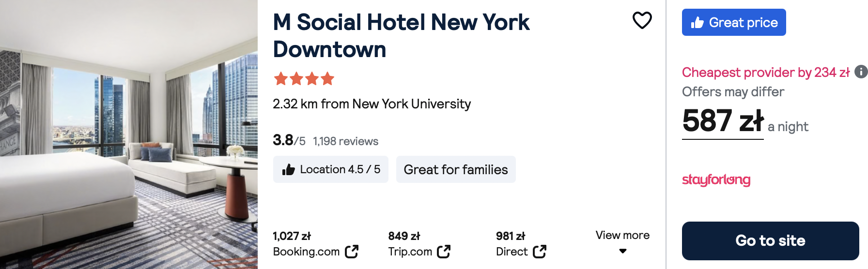Image resolution: width=868 pixels, height=269 pixels.
Task: Open the 1,198 reviews link
Action: coord(345,141)
